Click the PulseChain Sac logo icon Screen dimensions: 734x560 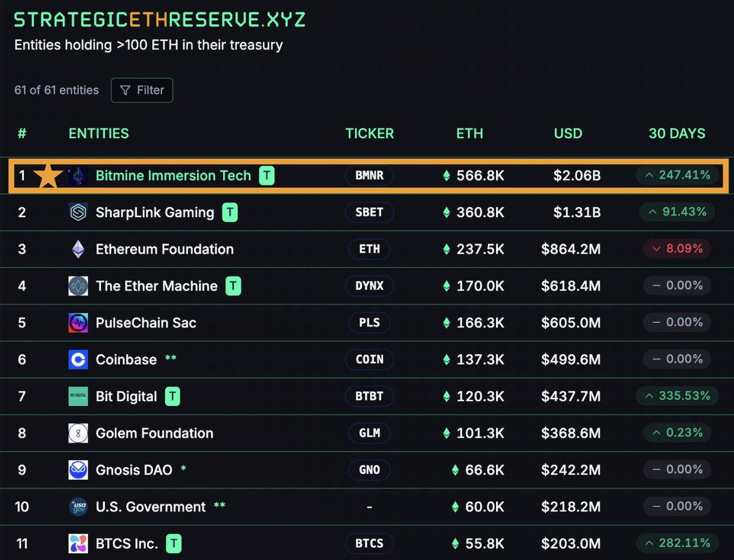78,323
